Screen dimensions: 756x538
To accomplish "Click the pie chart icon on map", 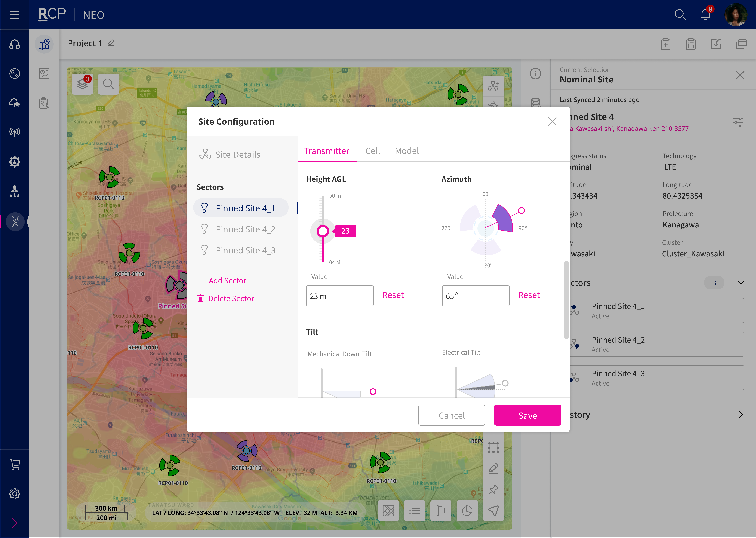I will click(x=467, y=511).
